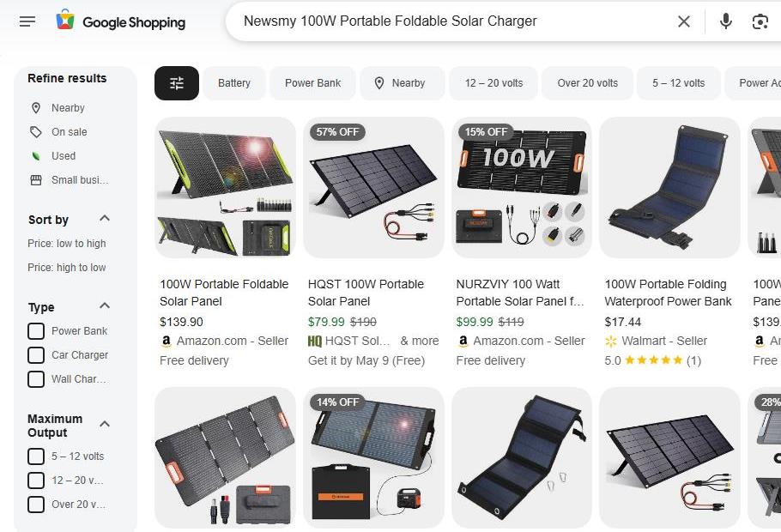The image size is (781, 532).
Task: Collapse the Sort by section
Action: pyautogui.click(x=105, y=218)
